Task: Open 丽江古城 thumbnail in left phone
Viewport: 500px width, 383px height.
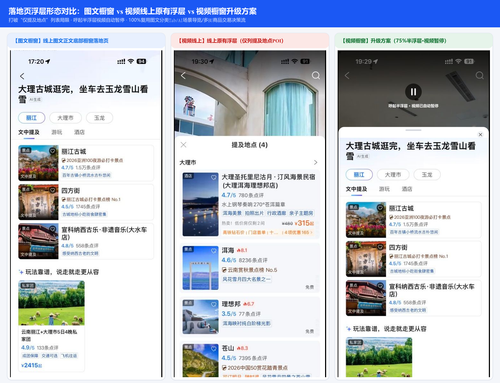Action: coord(38,163)
